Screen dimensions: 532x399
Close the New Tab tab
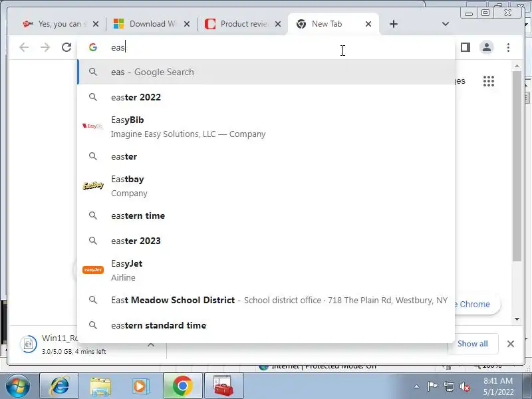[368, 24]
